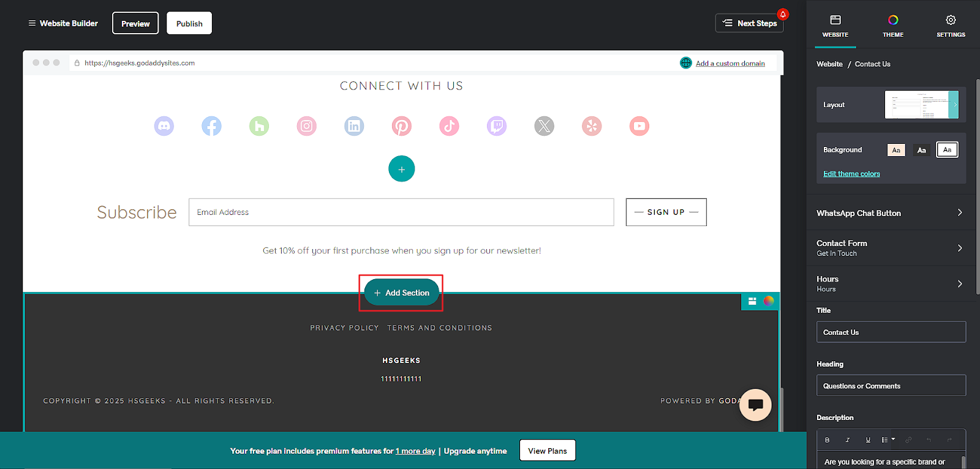Click the Preview button
Screen dimensions: 980x469
135,23
